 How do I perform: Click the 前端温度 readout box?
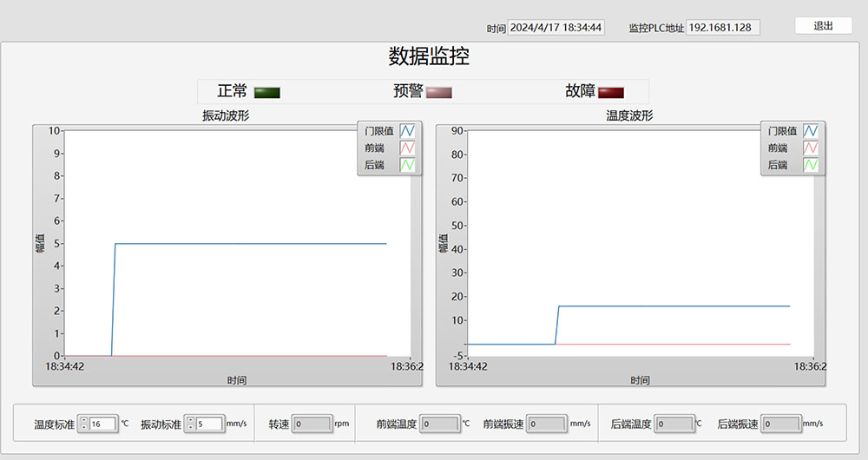440,424
